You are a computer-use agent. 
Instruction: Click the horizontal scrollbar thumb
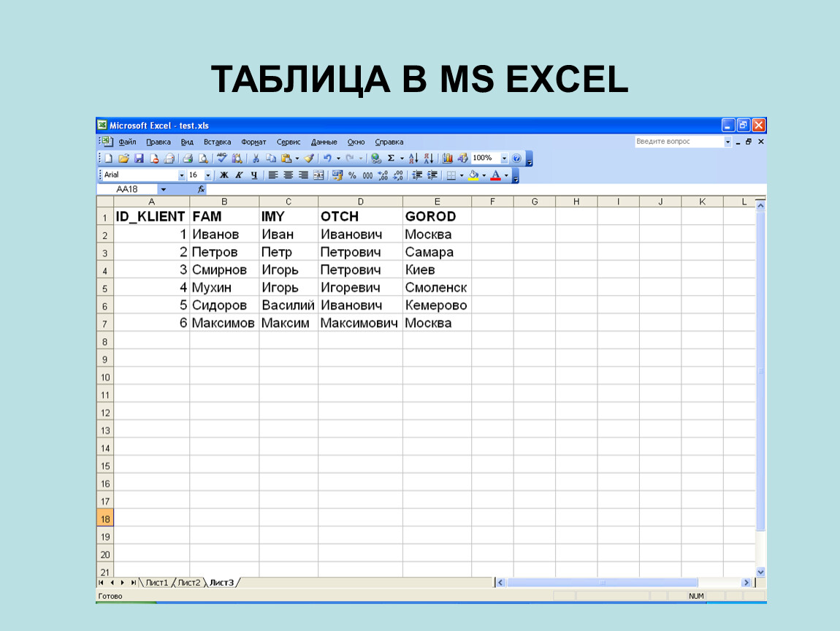(x=602, y=583)
